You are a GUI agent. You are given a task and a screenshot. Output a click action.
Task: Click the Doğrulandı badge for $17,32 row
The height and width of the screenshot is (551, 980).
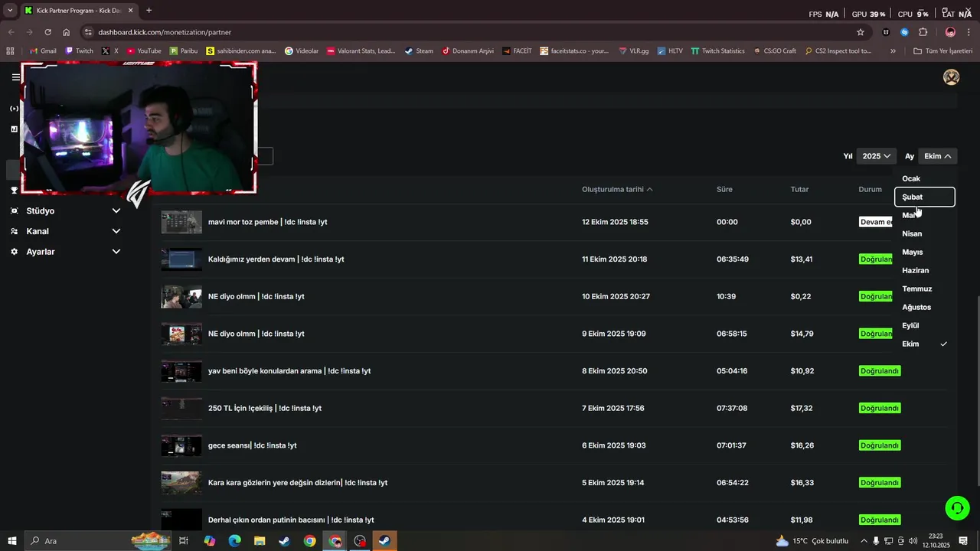tap(880, 409)
